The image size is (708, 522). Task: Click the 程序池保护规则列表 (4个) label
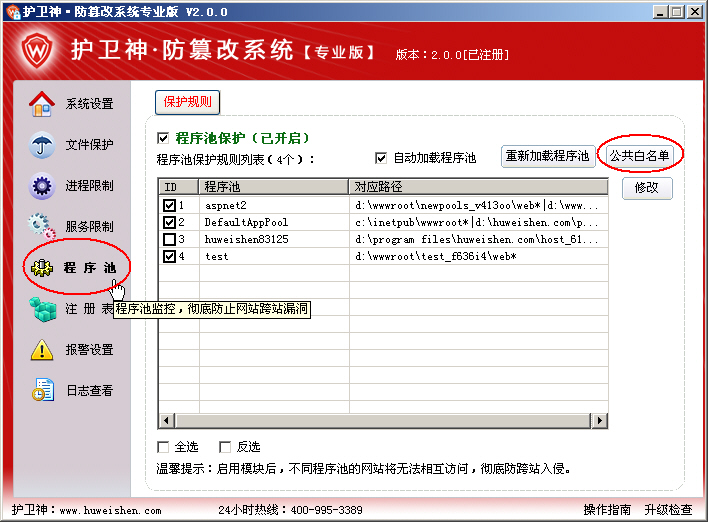[235, 159]
